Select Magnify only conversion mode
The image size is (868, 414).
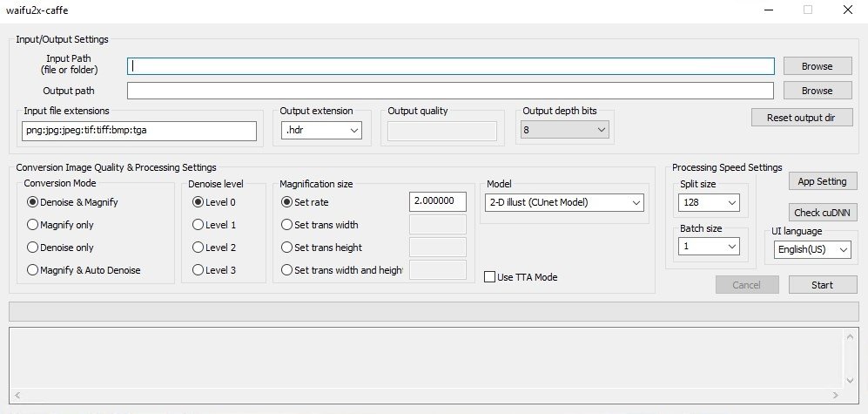(x=60, y=225)
